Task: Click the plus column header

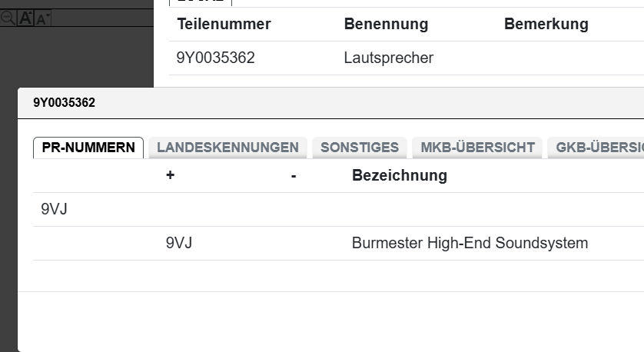Action: point(170,175)
